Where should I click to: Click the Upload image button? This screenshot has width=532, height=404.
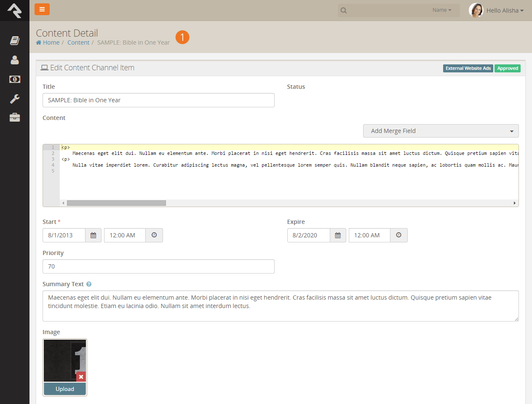[65, 389]
